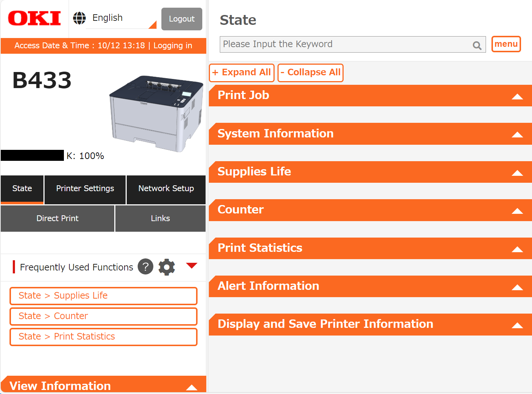Click the OKI logo
The image size is (532, 394).
(34, 18)
